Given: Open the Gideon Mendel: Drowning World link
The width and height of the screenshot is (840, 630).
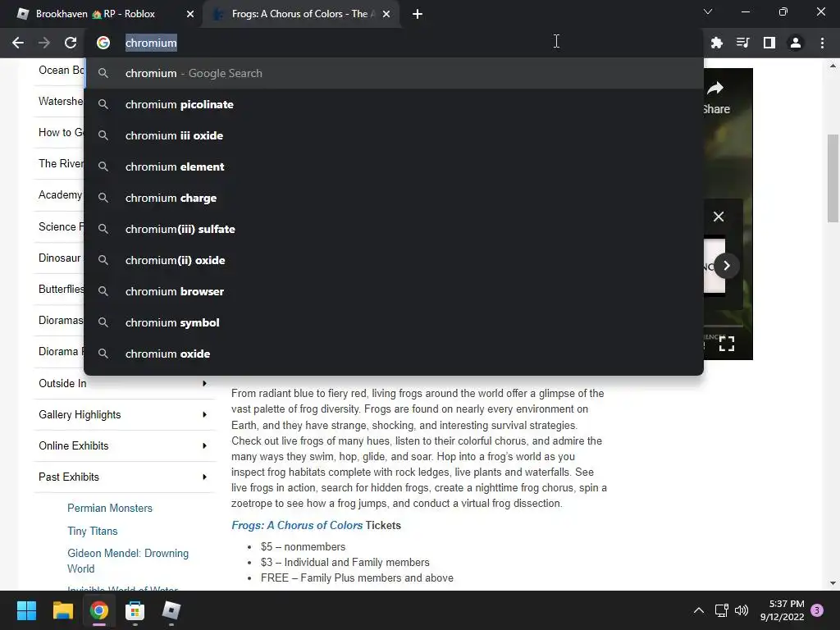Looking at the screenshot, I should (x=127, y=561).
